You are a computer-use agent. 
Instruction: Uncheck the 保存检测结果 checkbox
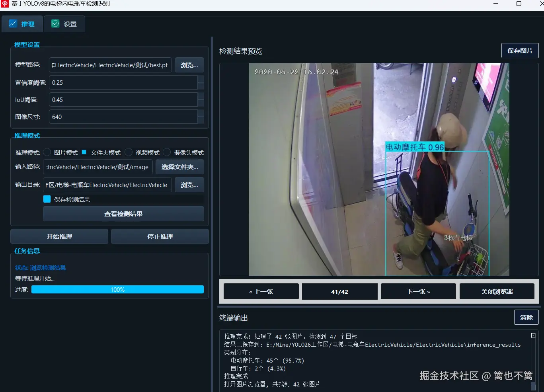(47, 199)
